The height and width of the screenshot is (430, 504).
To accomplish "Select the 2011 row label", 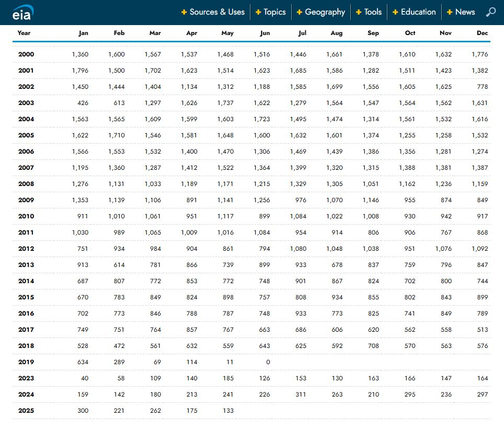I will (26, 233).
